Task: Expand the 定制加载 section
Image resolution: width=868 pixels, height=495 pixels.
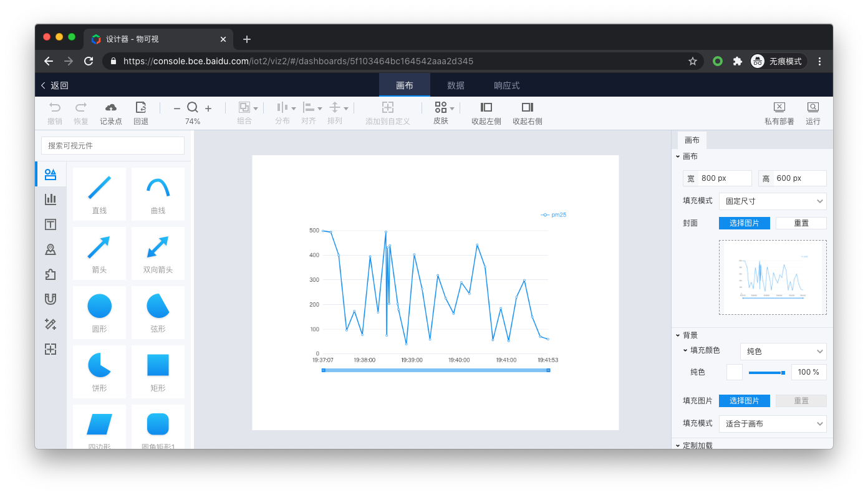Action: 678,446
